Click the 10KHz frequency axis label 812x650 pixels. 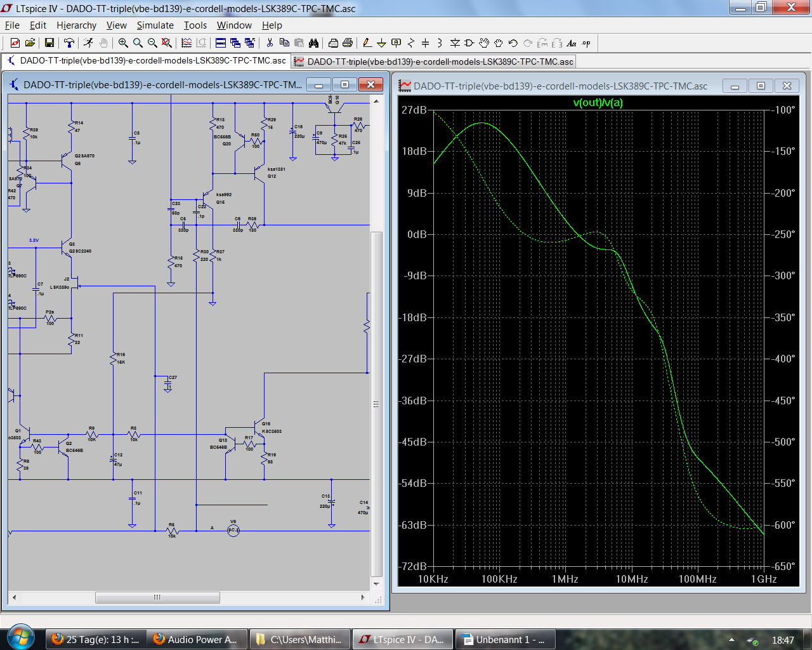point(433,579)
